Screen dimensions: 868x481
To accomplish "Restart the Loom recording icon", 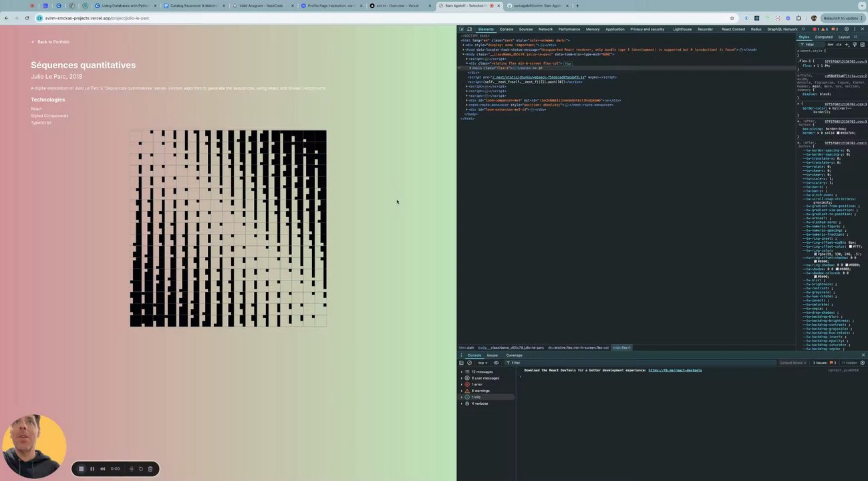I will tap(140, 469).
